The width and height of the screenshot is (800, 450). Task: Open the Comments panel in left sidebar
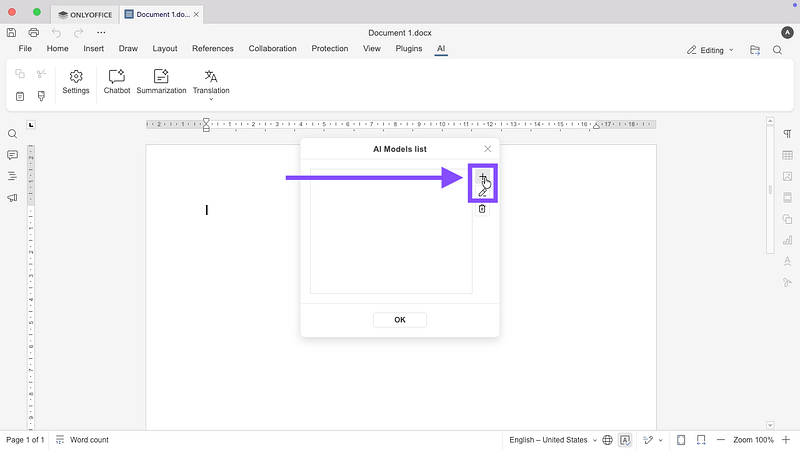[13, 155]
